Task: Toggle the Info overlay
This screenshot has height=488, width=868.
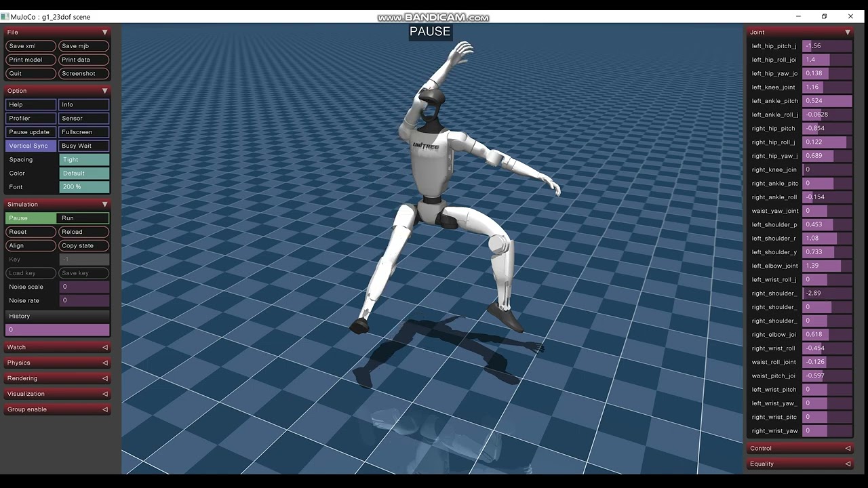Action: [x=83, y=104]
